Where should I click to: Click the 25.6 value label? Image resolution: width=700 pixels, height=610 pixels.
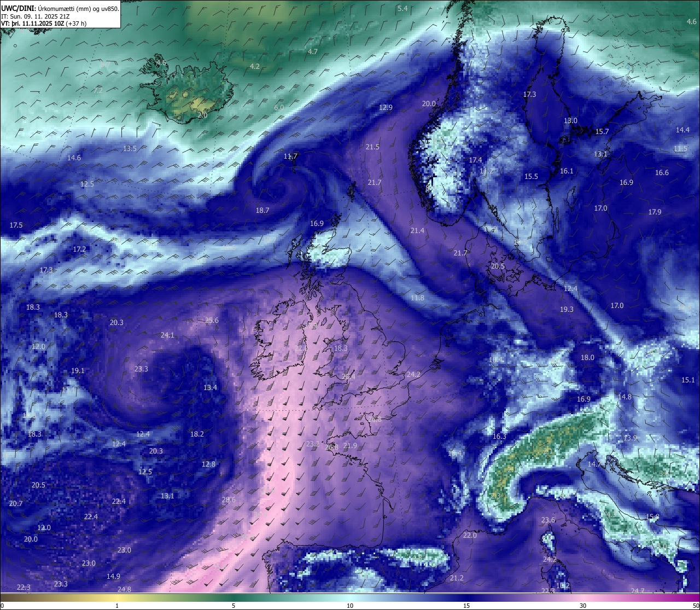pyautogui.click(x=212, y=320)
